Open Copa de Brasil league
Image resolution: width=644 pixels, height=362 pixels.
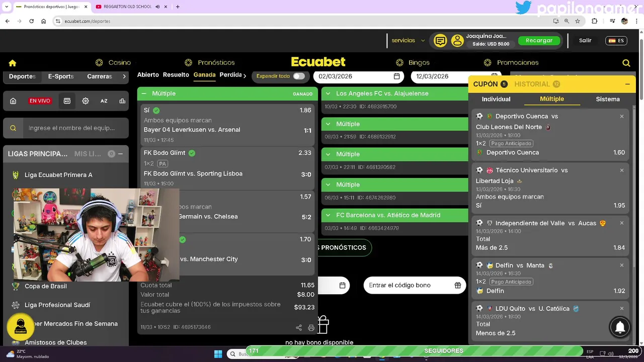click(45, 286)
